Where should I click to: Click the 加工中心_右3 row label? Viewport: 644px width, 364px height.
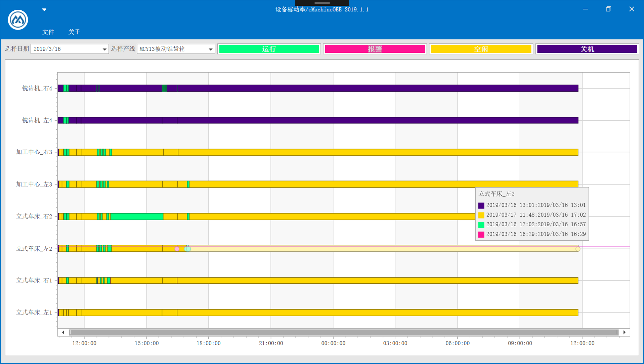(34, 152)
